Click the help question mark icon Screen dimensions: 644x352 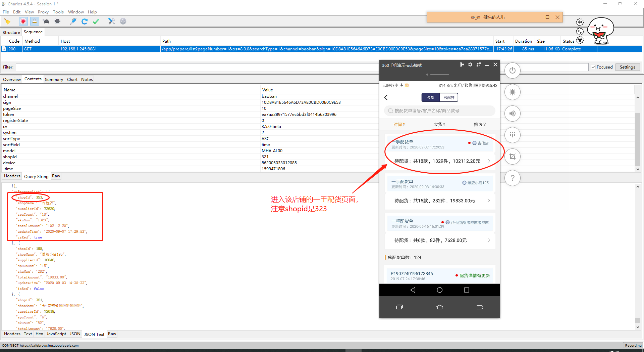[512, 178]
